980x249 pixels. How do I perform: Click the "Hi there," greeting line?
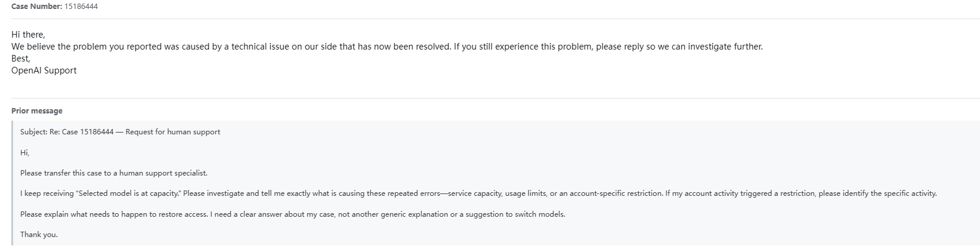pos(28,35)
